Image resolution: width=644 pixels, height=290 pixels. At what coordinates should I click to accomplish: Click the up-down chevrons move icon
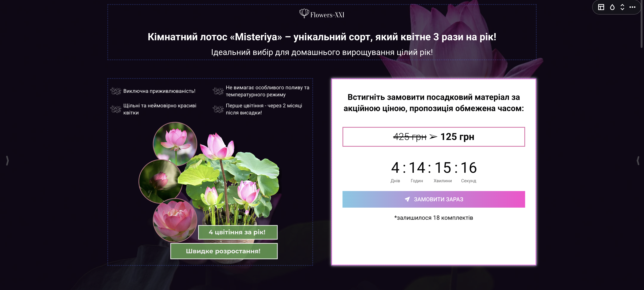[622, 7]
